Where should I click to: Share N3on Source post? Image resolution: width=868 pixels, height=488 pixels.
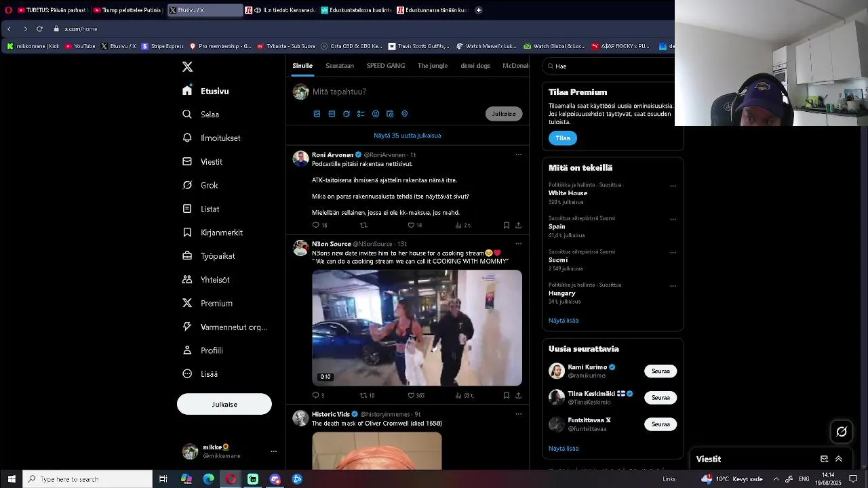click(519, 395)
